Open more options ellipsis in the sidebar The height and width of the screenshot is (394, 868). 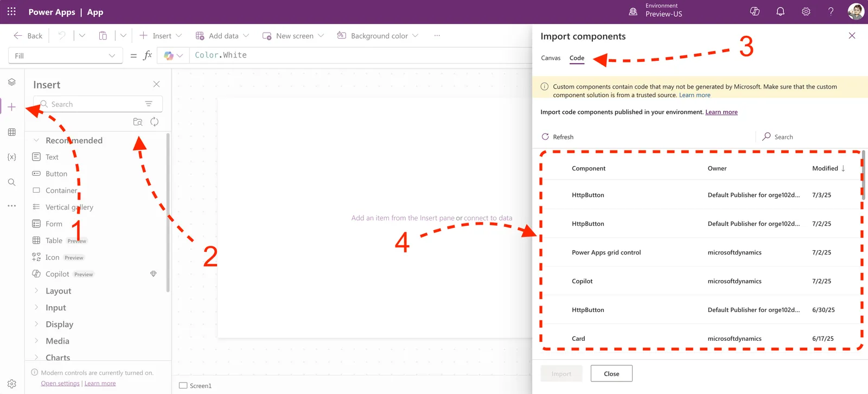pyautogui.click(x=11, y=206)
